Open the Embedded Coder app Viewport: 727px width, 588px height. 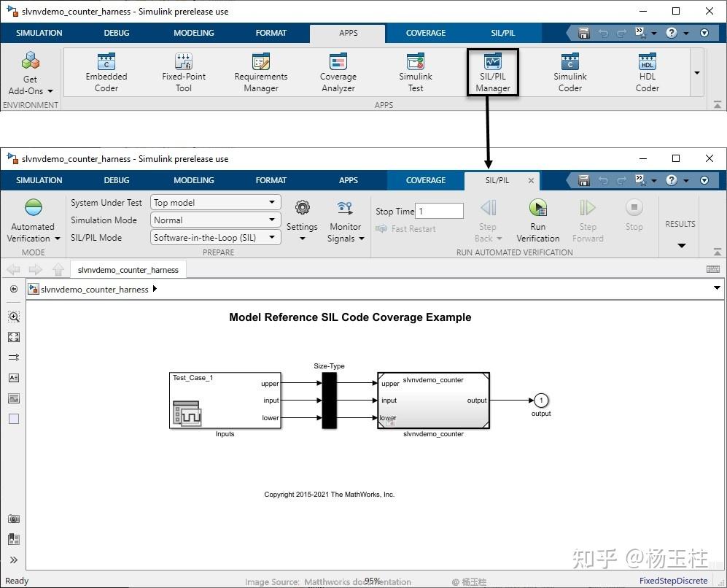tap(106, 72)
